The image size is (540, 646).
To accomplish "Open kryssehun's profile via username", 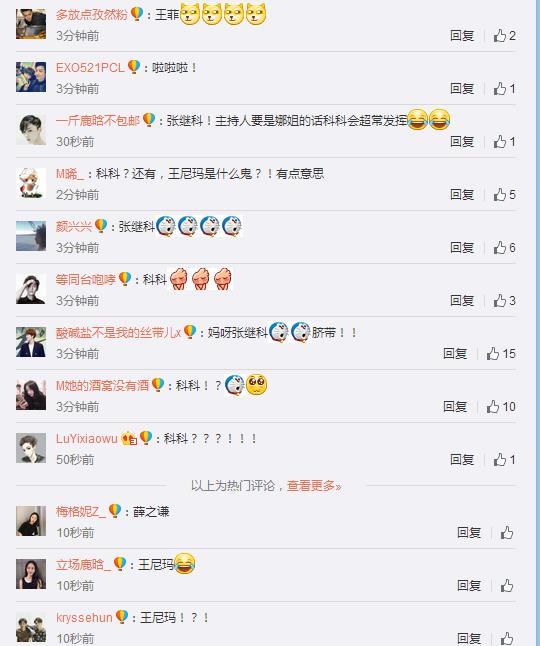I will pyautogui.click(x=84, y=618).
